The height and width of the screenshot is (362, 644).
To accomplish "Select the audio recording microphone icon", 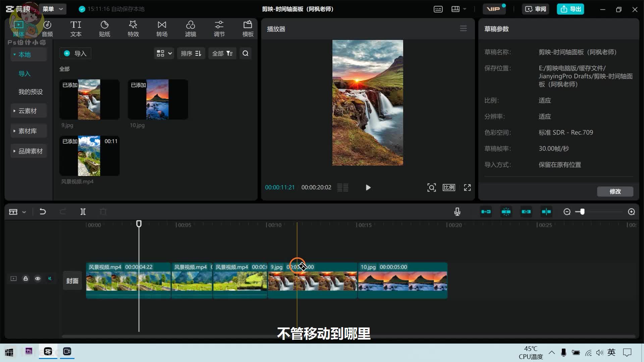I will (x=458, y=212).
